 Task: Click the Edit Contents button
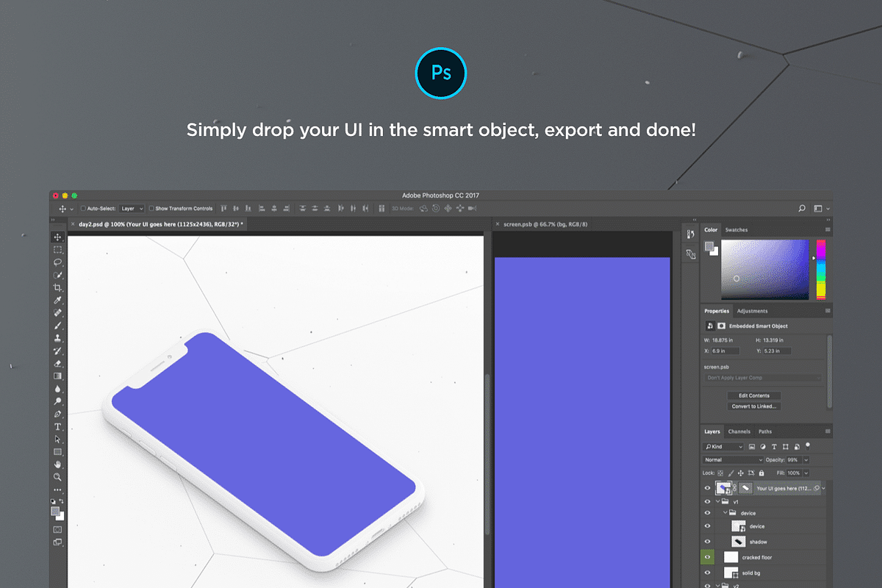click(x=754, y=395)
